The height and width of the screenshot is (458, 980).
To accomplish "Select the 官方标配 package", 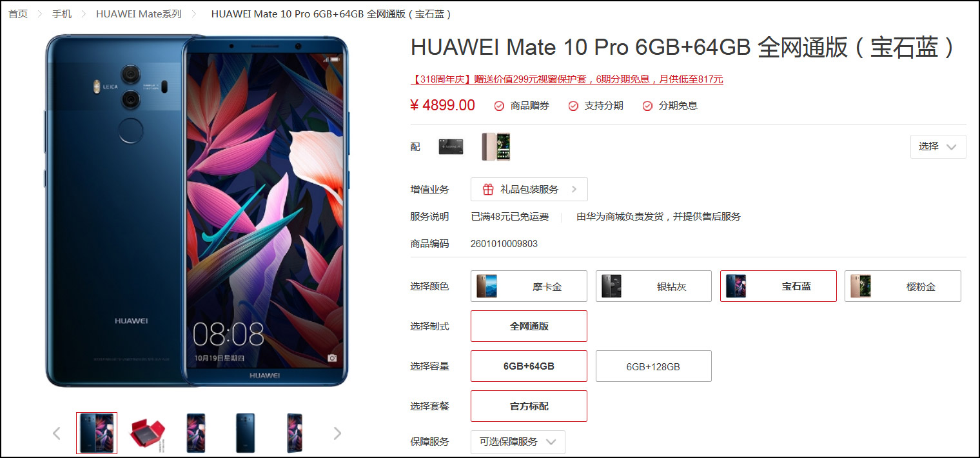I will [529, 406].
